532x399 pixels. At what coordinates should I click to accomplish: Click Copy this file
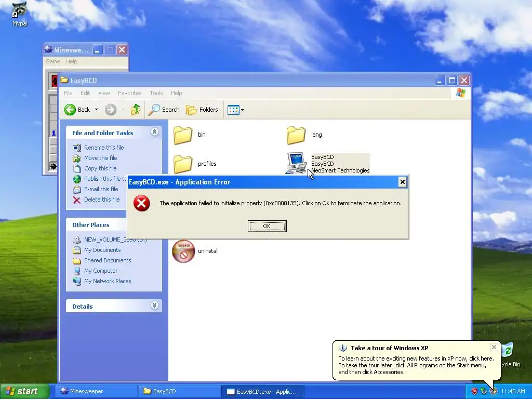(100, 168)
